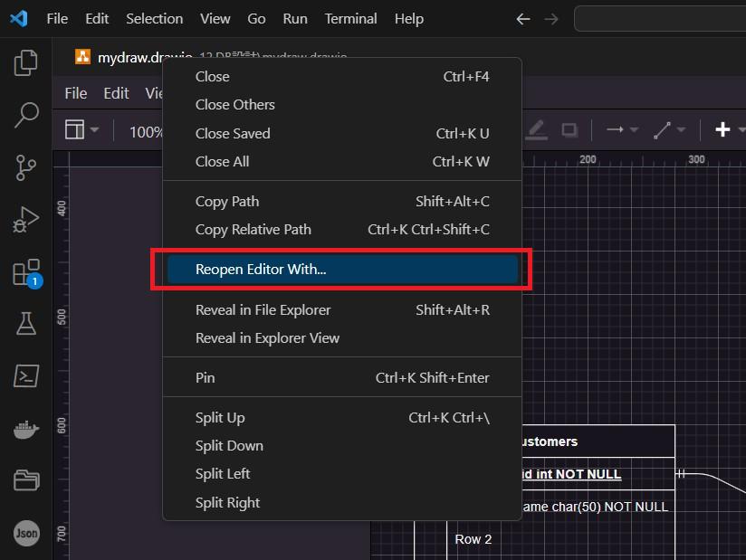Go back using the navigation arrow
This screenshot has width=746, height=560.
522,18
